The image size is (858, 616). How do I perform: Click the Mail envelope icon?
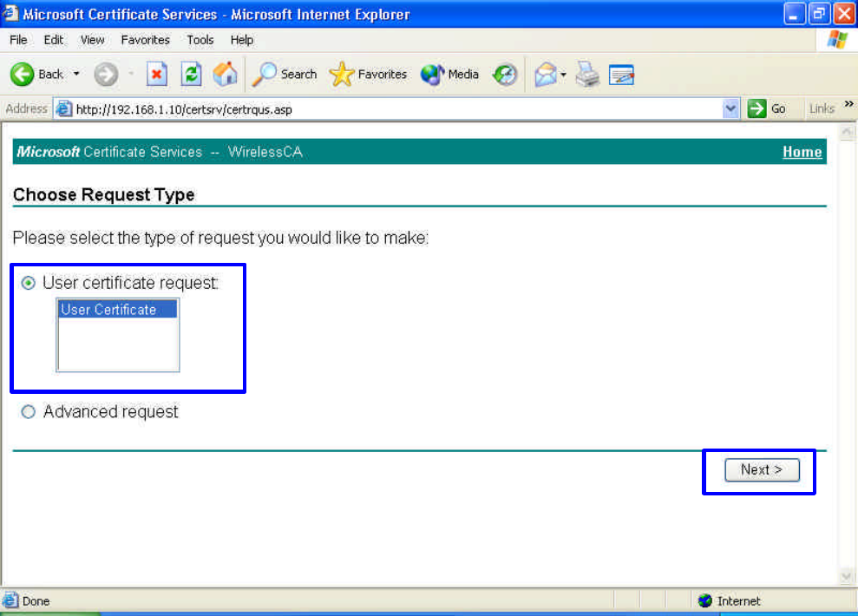[546, 75]
